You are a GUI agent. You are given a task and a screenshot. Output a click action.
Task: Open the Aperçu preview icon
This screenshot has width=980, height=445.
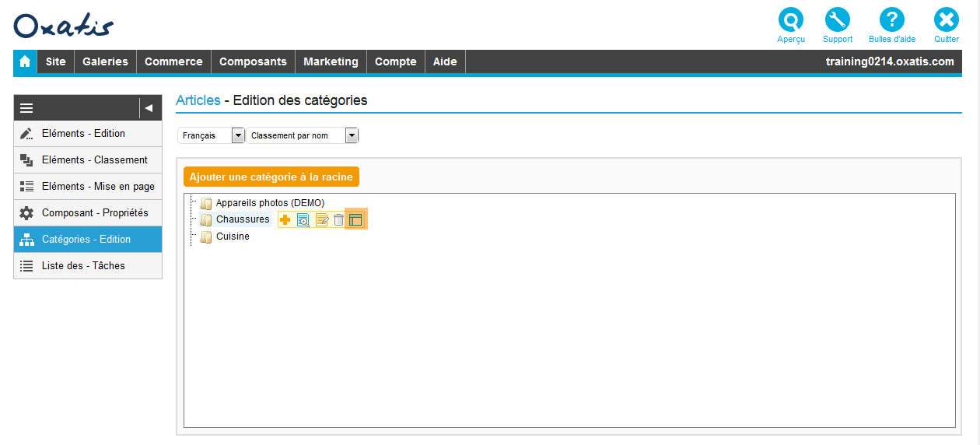[x=791, y=20]
